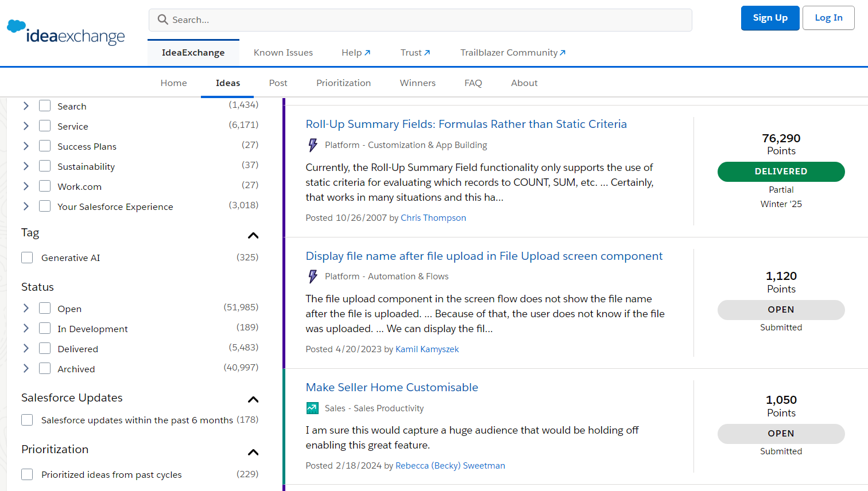Click the Help link in top navigation

click(356, 53)
